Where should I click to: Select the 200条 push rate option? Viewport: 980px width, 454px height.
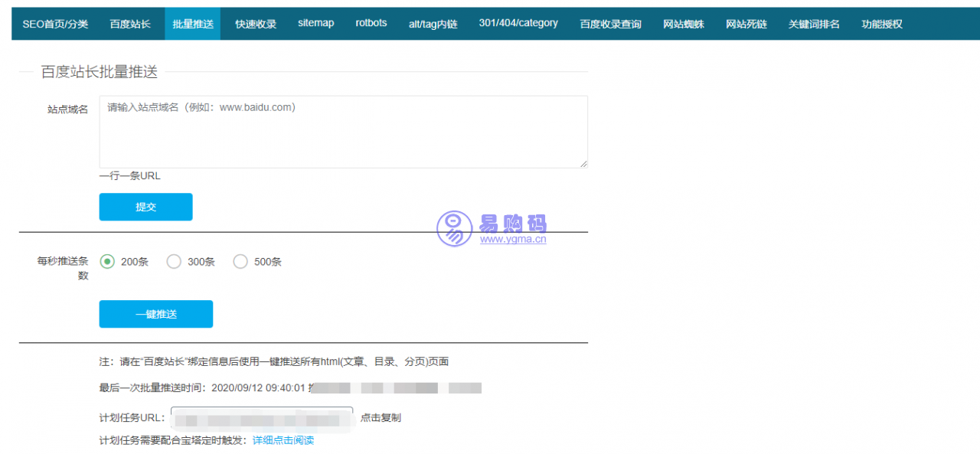(107, 261)
